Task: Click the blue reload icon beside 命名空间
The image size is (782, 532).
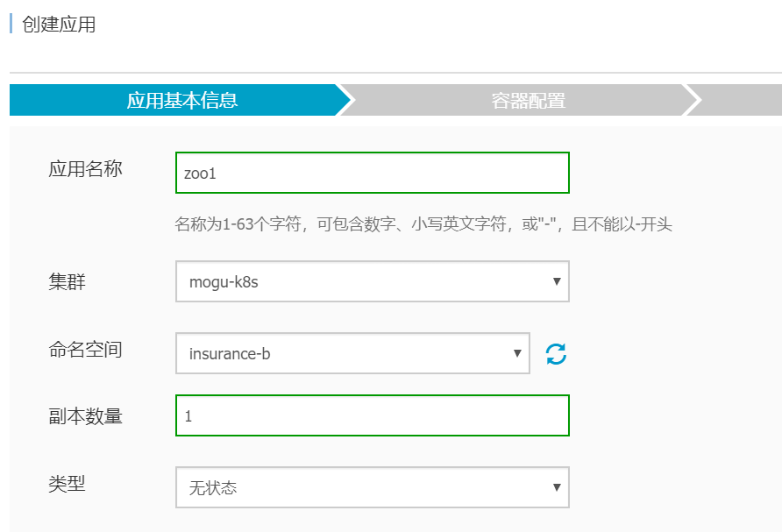Action: [558, 353]
